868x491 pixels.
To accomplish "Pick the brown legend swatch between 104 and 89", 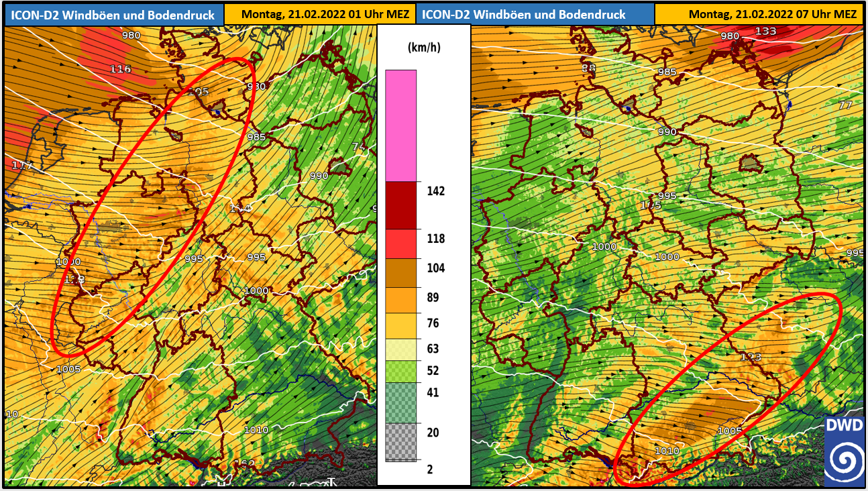I will (401, 274).
